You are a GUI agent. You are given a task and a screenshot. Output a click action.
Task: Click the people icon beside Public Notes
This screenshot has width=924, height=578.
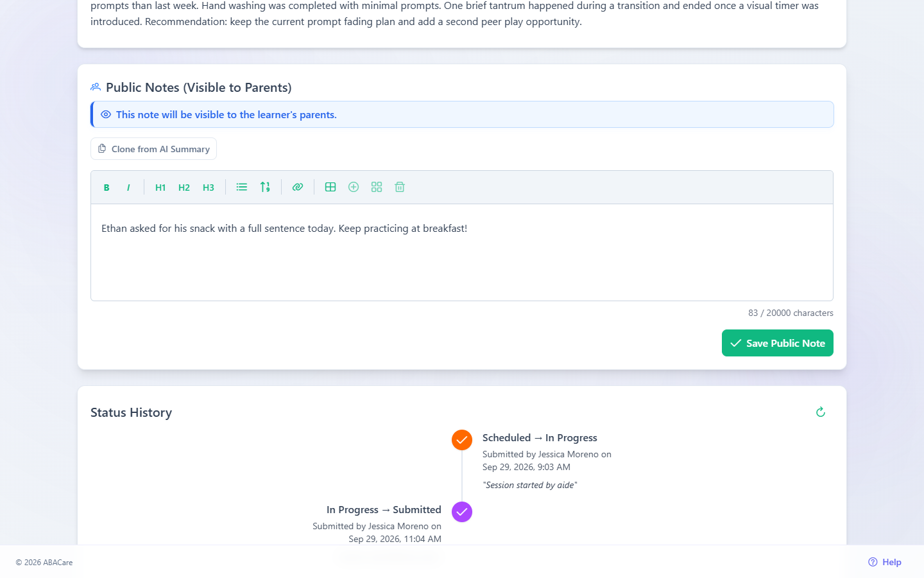pos(96,87)
